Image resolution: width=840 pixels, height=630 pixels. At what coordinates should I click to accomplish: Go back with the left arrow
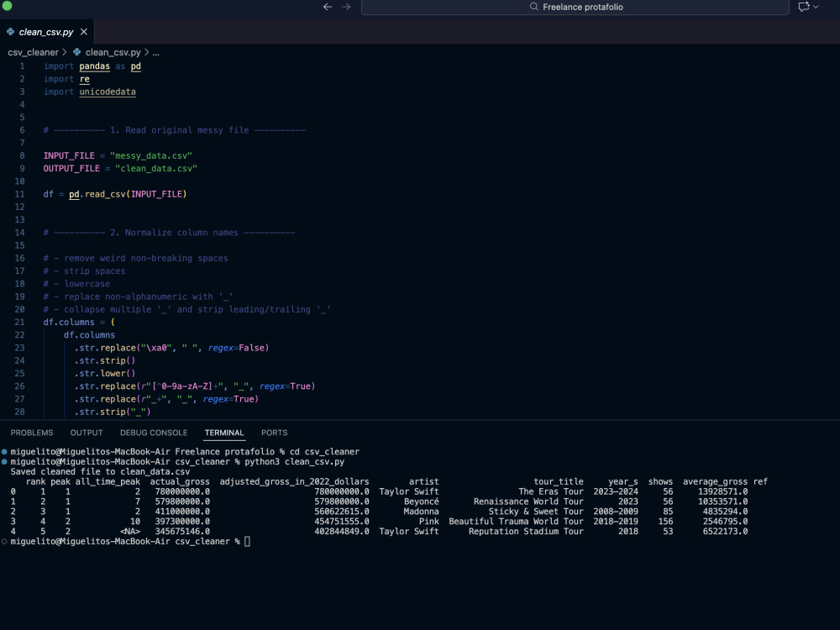pos(328,7)
